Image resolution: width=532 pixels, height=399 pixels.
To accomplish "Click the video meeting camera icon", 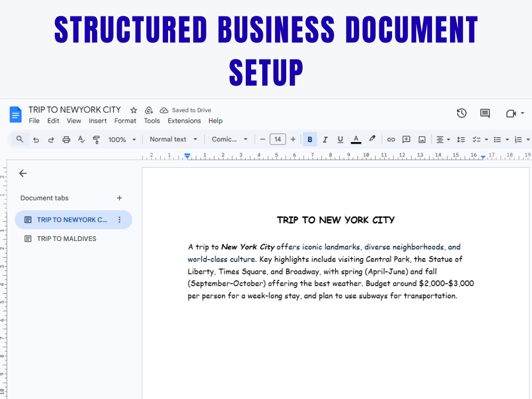I will (x=511, y=113).
